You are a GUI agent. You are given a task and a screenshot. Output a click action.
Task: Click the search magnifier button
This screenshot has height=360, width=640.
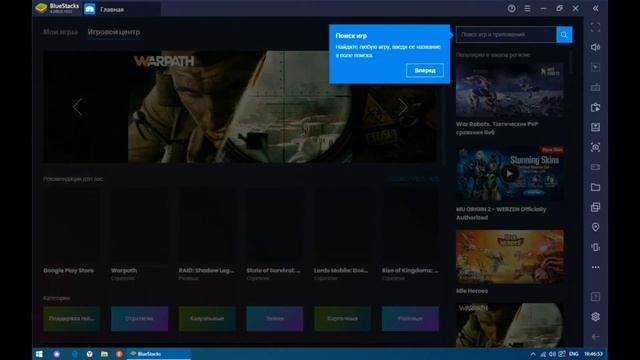pos(564,35)
